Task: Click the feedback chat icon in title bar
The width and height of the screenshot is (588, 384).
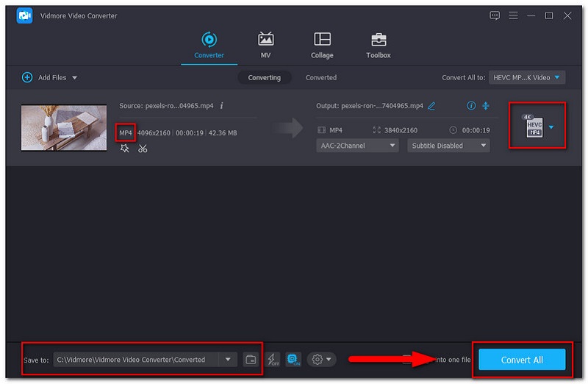Action: click(x=495, y=15)
